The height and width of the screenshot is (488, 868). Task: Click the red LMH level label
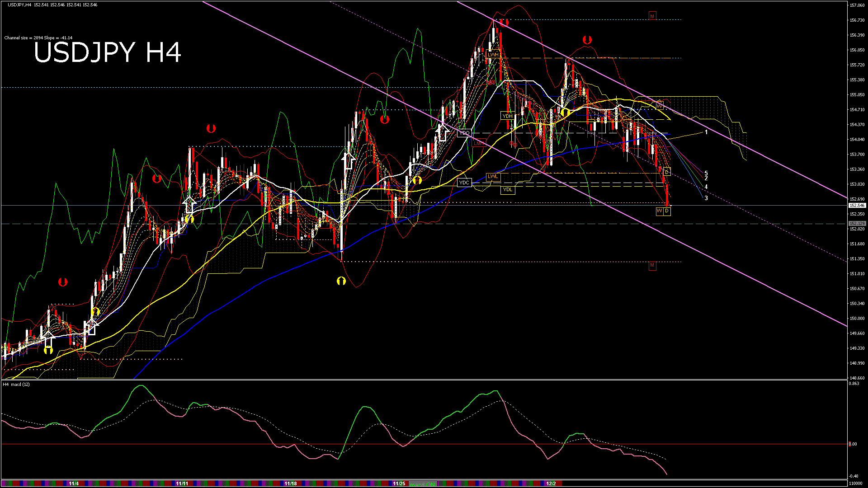pyautogui.click(x=478, y=143)
